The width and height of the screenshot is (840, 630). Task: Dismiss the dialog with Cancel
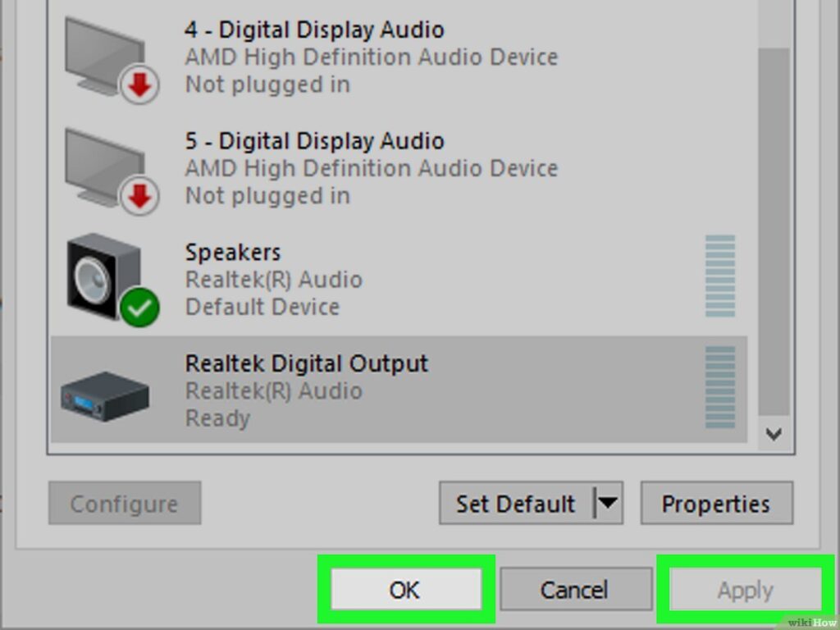[575, 589]
